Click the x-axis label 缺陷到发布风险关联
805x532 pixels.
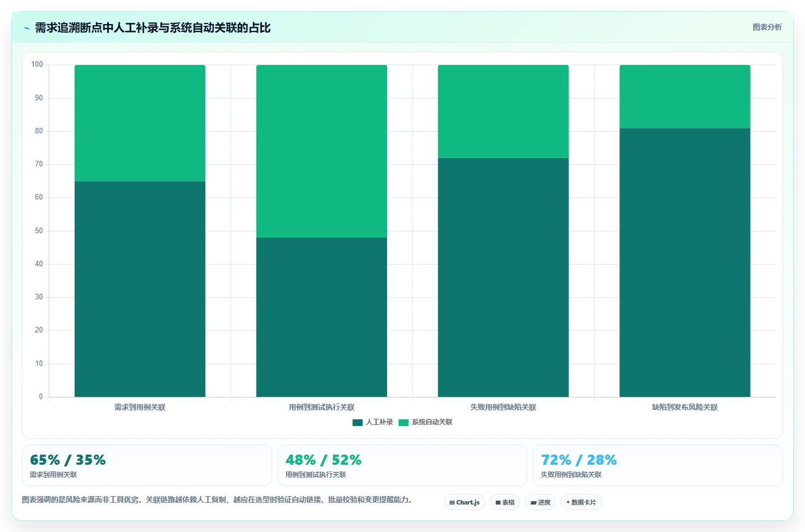coord(685,408)
